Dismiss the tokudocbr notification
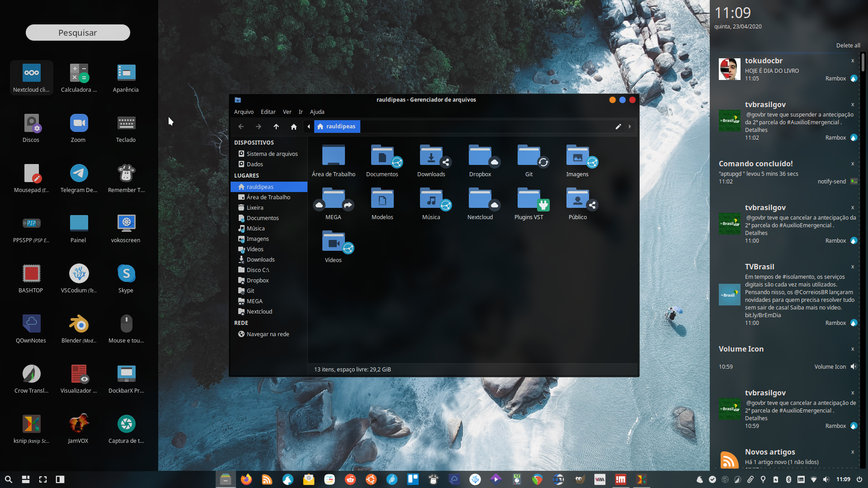Image resolution: width=868 pixels, height=488 pixels. [852, 61]
